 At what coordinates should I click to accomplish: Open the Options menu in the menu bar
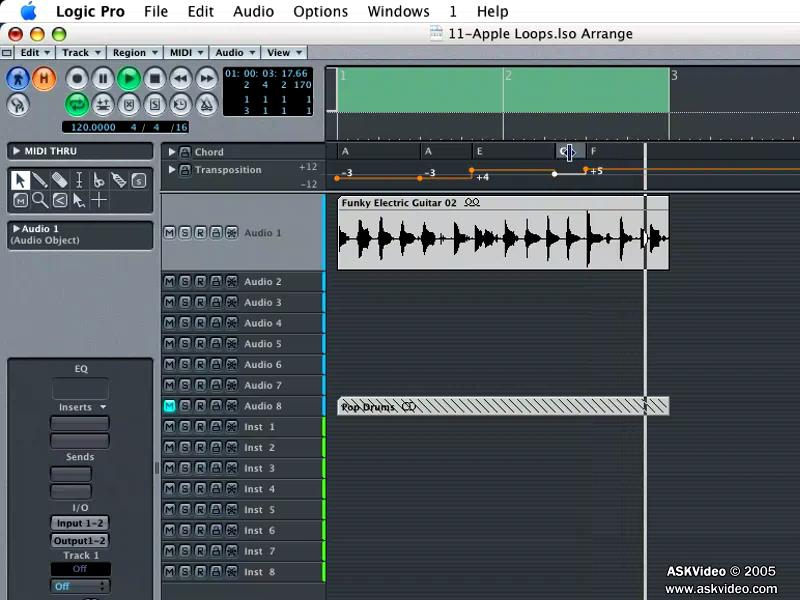(x=320, y=11)
